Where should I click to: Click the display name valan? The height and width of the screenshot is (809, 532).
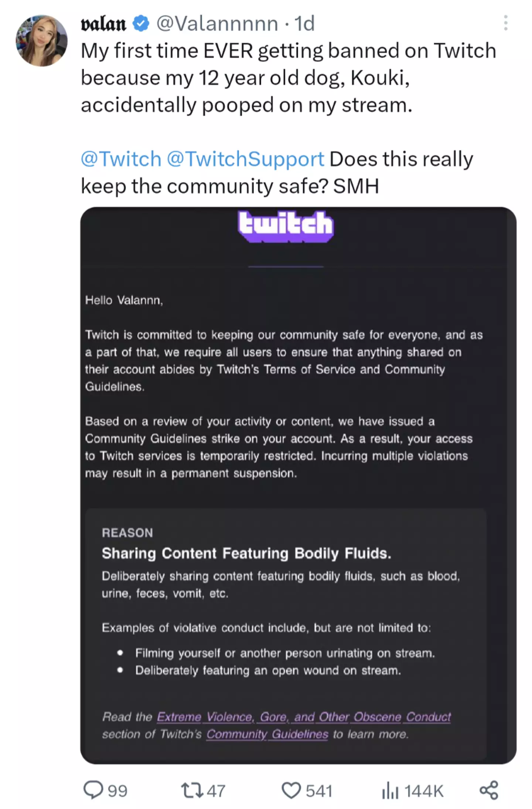coord(103,24)
